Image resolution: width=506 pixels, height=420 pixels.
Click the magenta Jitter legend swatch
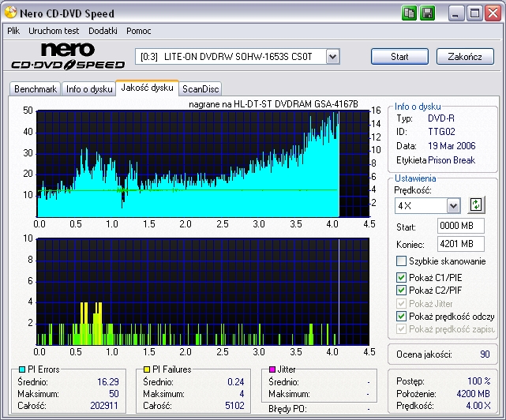click(272, 369)
